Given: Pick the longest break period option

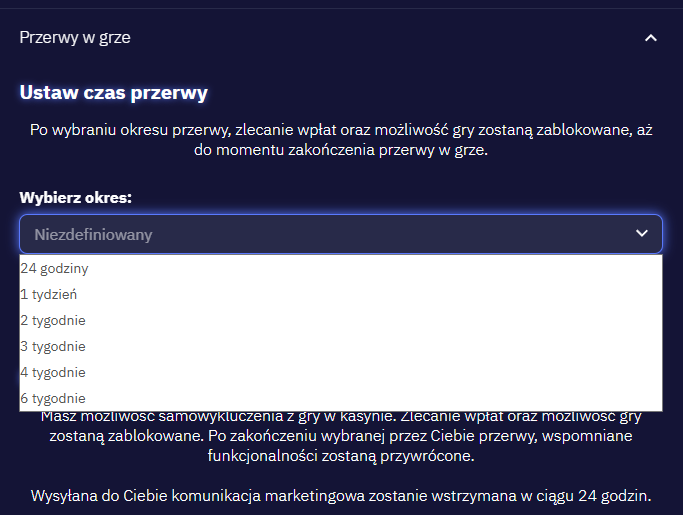Looking at the screenshot, I should coord(54,398).
